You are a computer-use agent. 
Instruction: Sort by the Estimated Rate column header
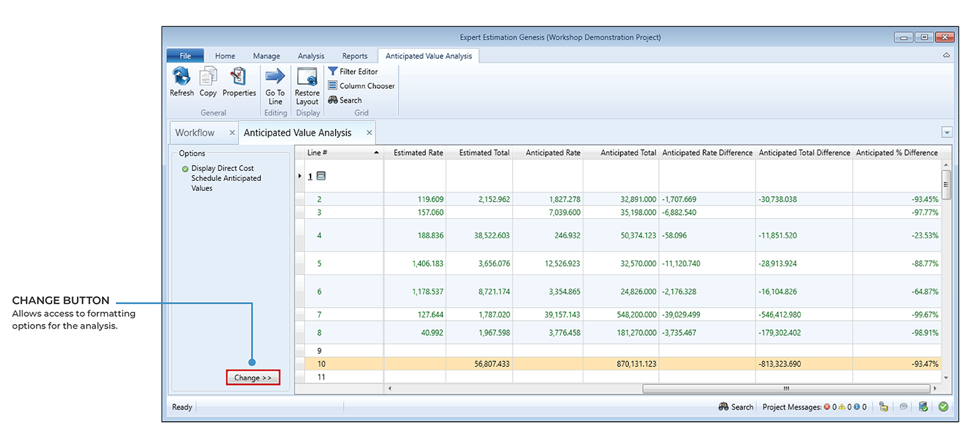coord(418,153)
